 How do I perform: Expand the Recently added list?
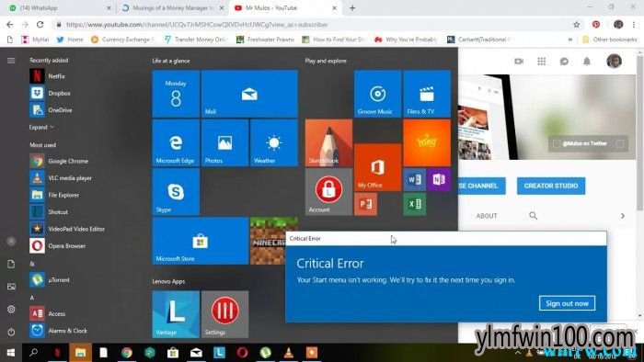pos(41,127)
